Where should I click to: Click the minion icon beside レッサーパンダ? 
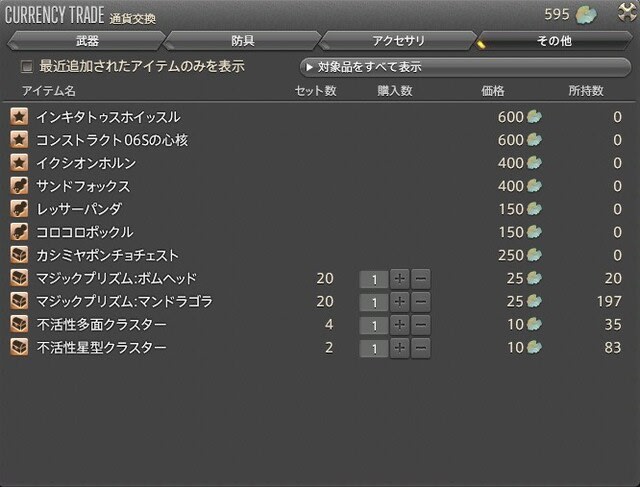19,209
